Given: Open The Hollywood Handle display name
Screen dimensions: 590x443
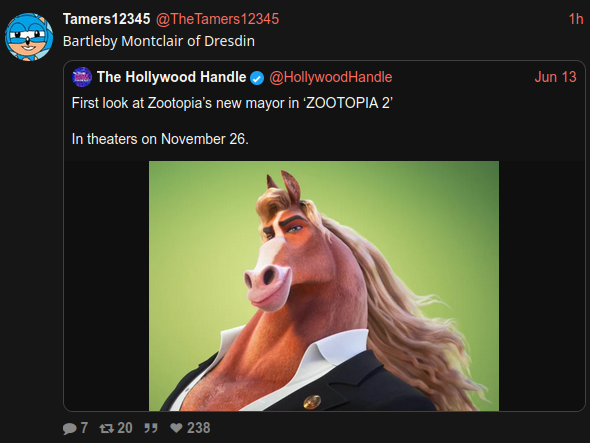Looking at the screenshot, I should pos(172,77).
